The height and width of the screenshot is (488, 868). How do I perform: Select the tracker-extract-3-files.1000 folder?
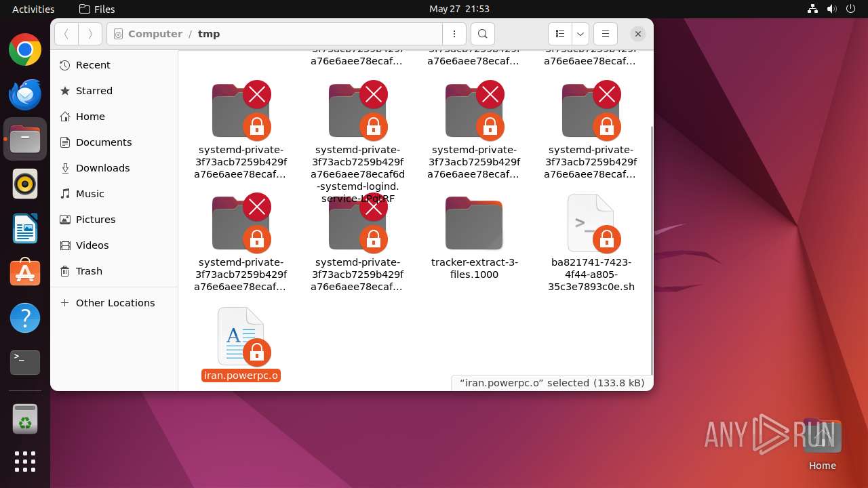click(474, 224)
